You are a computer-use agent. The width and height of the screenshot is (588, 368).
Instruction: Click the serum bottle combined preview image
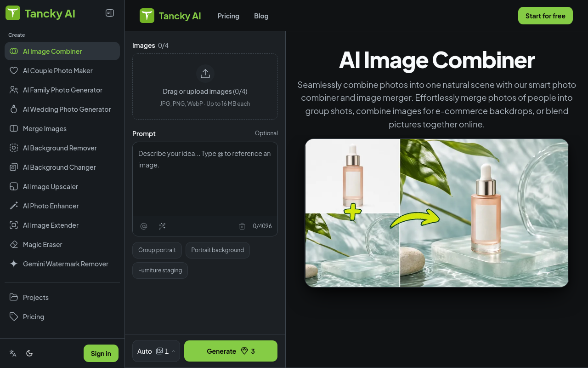coord(437,213)
